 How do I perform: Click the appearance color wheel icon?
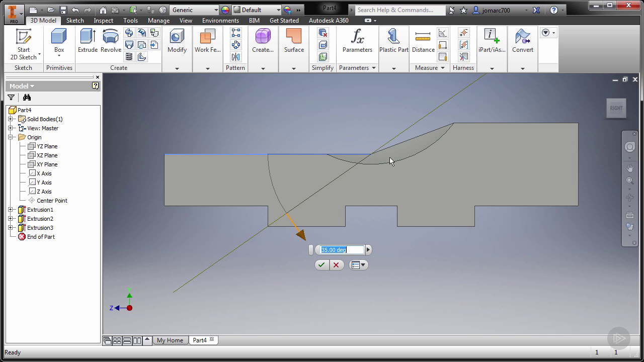(225, 10)
